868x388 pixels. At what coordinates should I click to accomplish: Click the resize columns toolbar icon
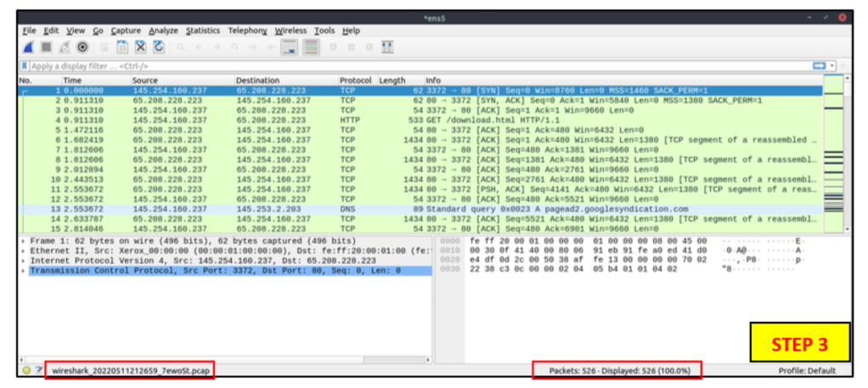(x=388, y=47)
